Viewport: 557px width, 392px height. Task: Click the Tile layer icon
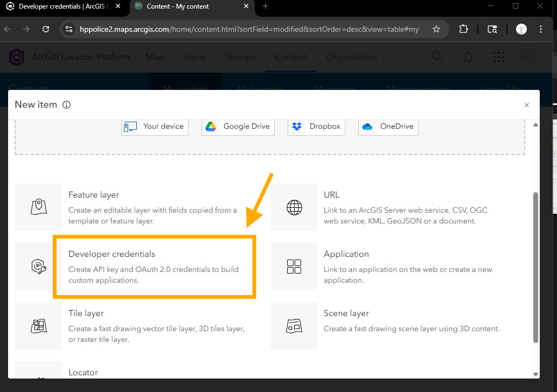tap(39, 326)
